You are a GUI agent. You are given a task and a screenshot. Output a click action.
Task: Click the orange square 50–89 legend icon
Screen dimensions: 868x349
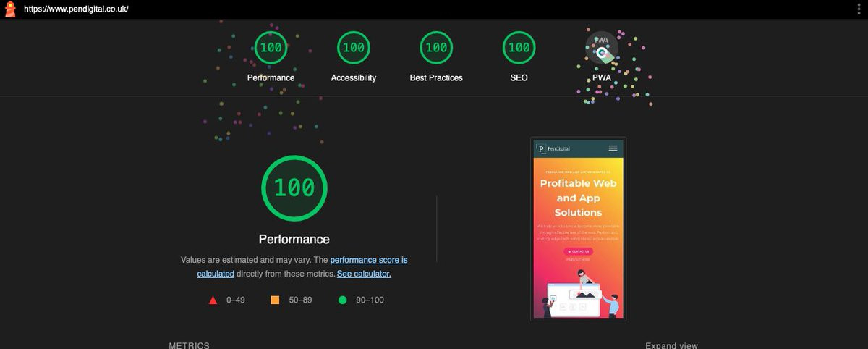(x=275, y=300)
